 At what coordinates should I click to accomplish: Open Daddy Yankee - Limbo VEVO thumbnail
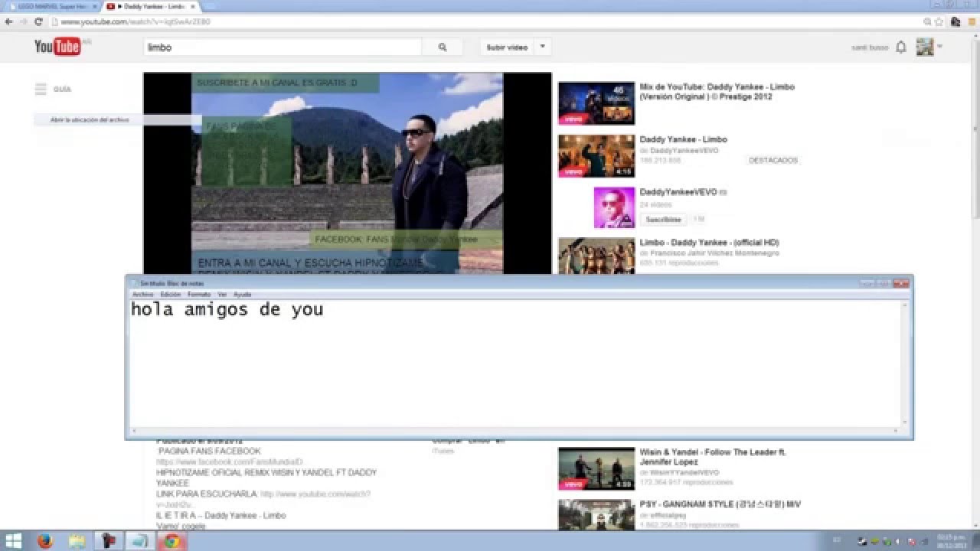pyautogui.click(x=596, y=156)
